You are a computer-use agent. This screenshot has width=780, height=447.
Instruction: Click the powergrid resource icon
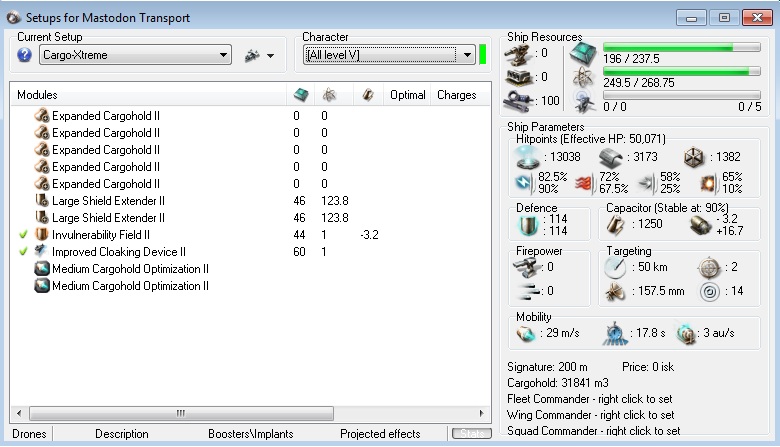pos(583,78)
